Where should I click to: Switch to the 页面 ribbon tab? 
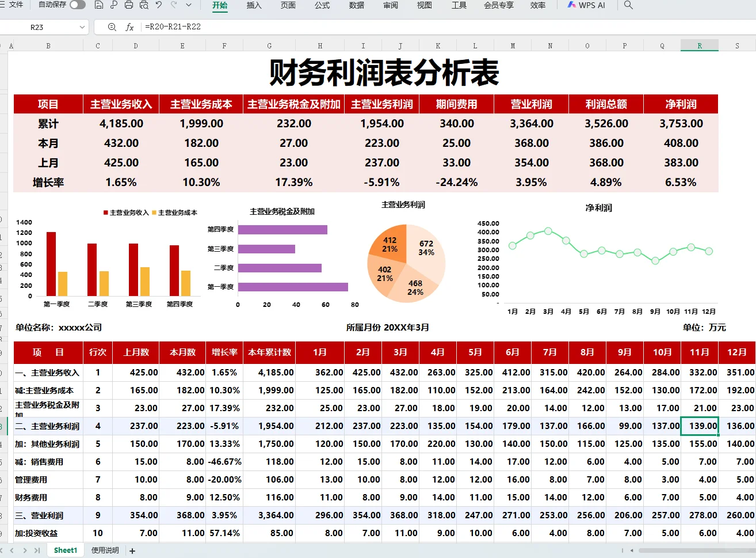pyautogui.click(x=288, y=5)
